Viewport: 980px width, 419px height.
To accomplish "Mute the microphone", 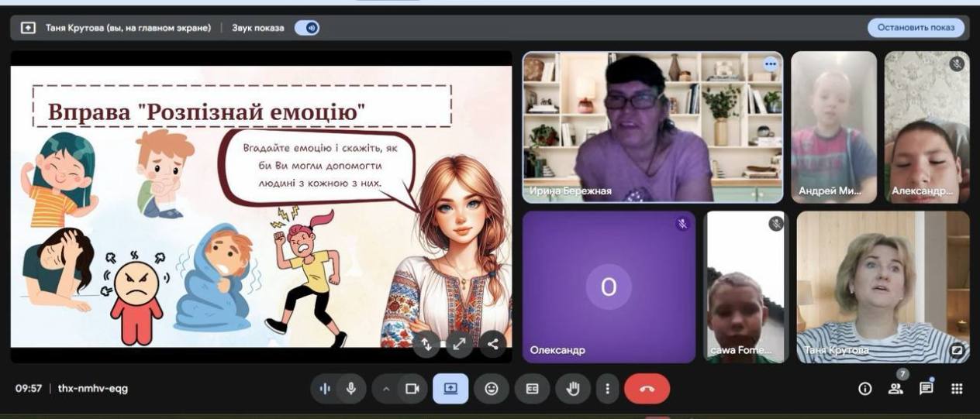I will pos(351,389).
